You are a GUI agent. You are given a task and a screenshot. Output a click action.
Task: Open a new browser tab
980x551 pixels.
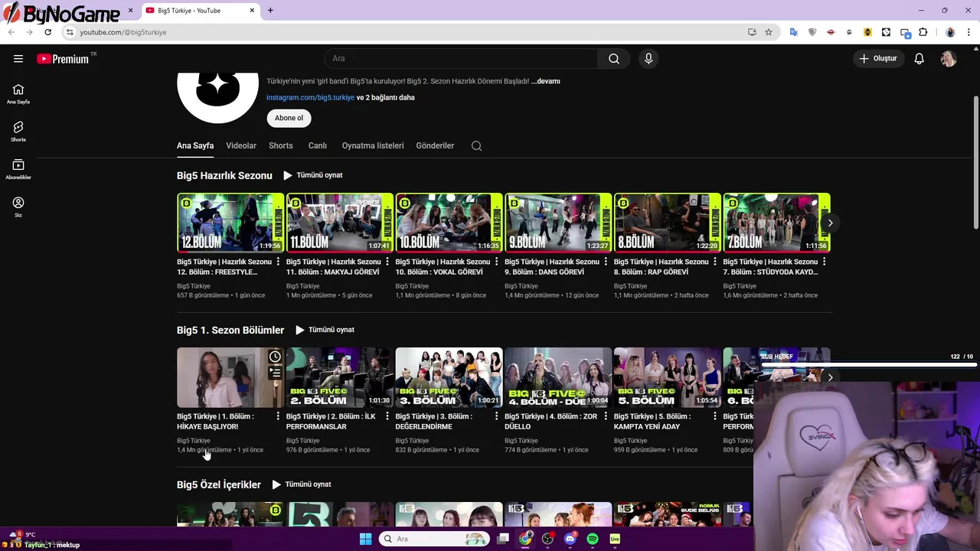coord(270,11)
